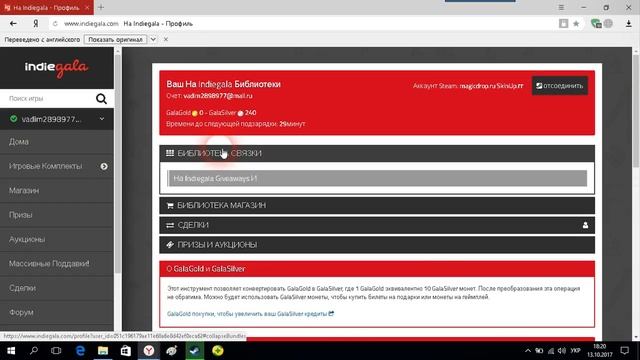Viewport: 640px width, 360px height.
Task: Expand the СДЕЛКИ section header
Action: 377,225
